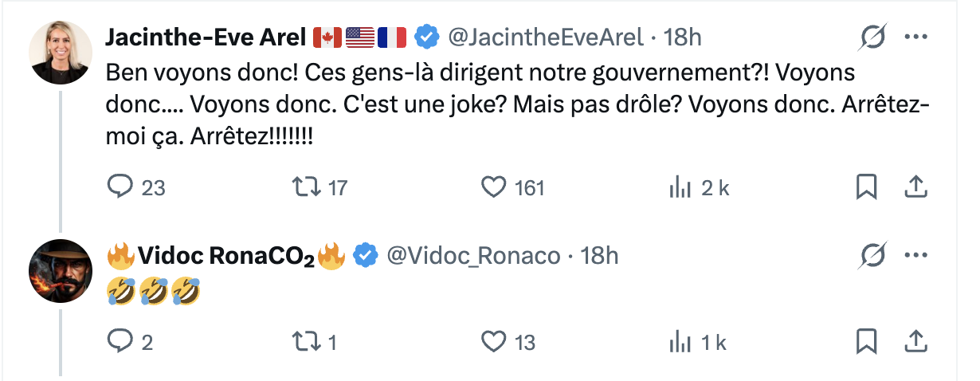Reply to Jacinthe-Eve Arel's tweet
Screen dimensions: 980x381
[x=119, y=187]
